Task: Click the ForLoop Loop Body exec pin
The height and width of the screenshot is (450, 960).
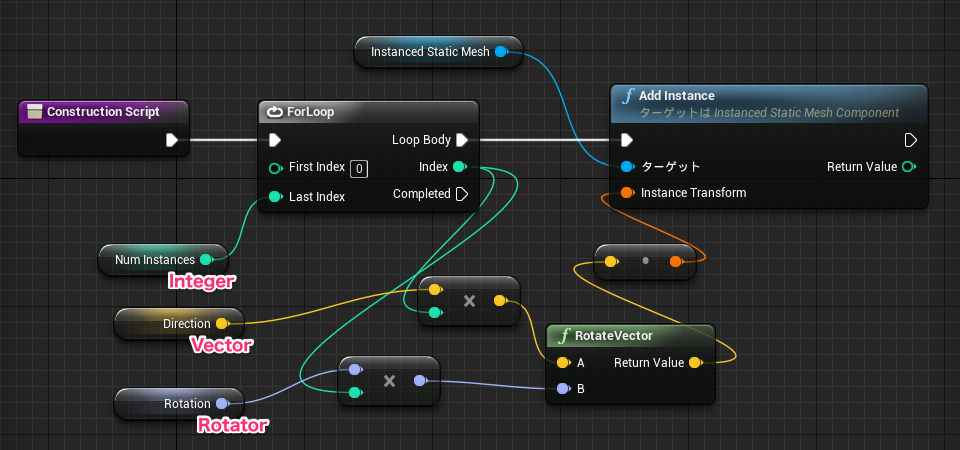Action: tap(461, 140)
